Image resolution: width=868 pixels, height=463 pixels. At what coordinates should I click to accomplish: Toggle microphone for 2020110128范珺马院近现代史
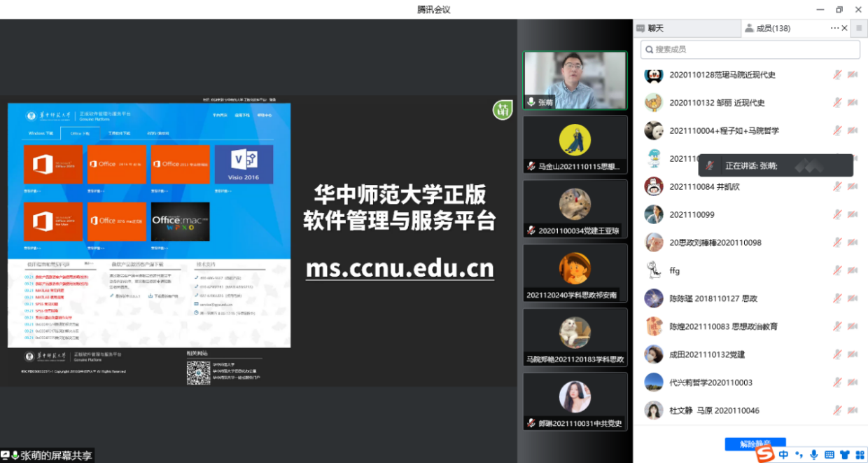click(x=836, y=75)
